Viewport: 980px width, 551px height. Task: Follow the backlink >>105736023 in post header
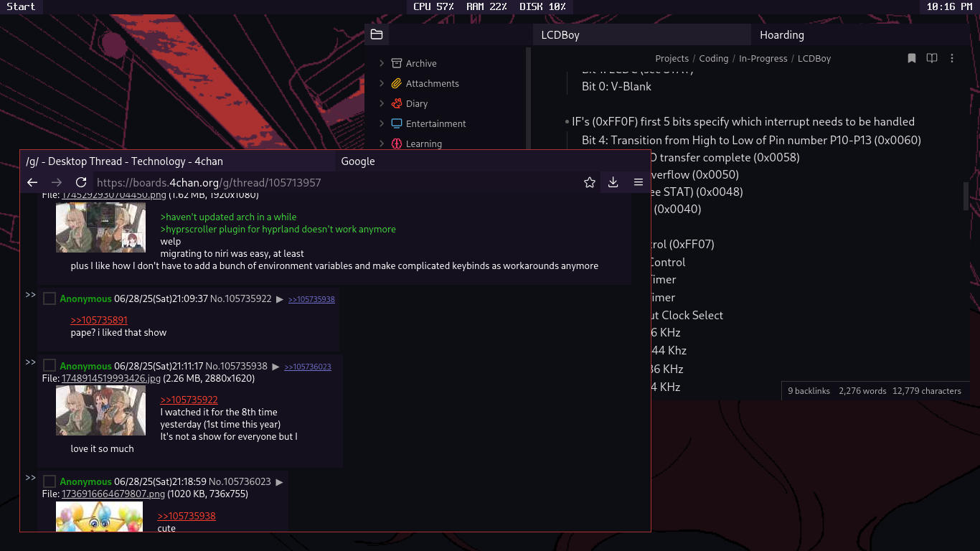click(x=308, y=367)
